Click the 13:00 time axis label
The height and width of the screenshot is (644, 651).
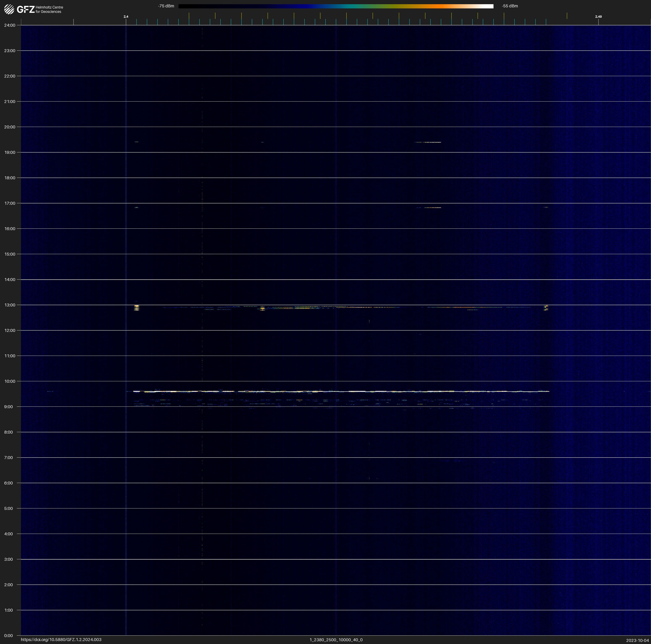click(10, 305)
